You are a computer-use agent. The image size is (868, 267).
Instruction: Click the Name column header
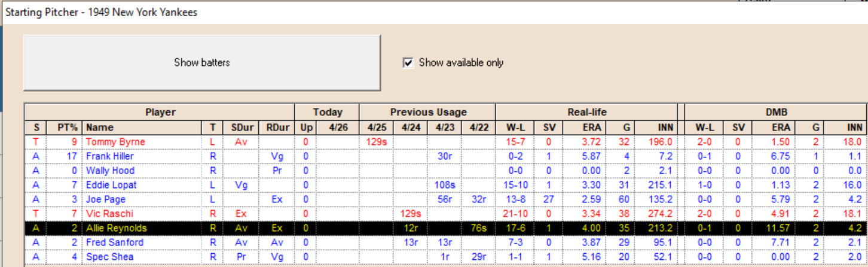(x=142, y=128)
